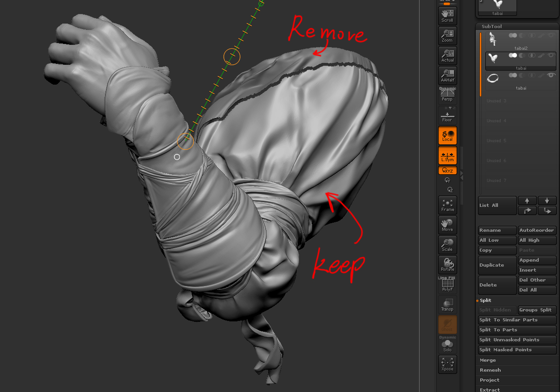The width and height of the screenshot is (560, 392).
Task: Click the AutoReorder button
Action: coord(537,230)
